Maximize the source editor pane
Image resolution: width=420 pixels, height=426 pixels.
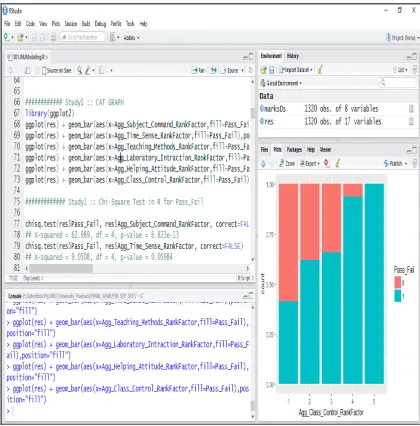[251, 57]
